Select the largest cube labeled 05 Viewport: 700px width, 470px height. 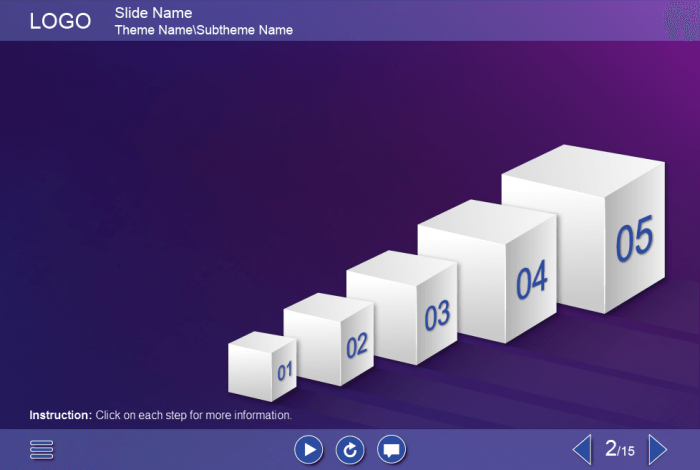[584, 232]
